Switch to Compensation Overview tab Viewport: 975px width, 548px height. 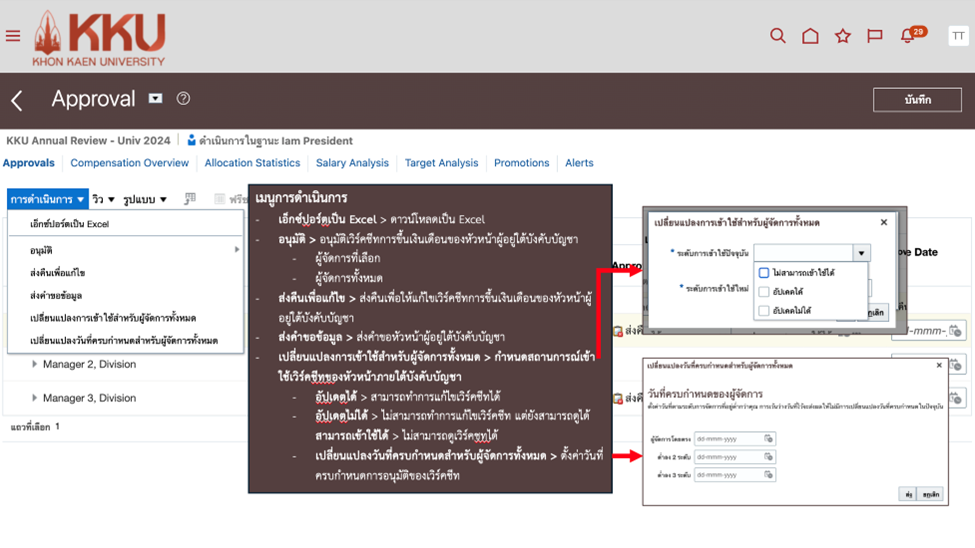[129, 163]
